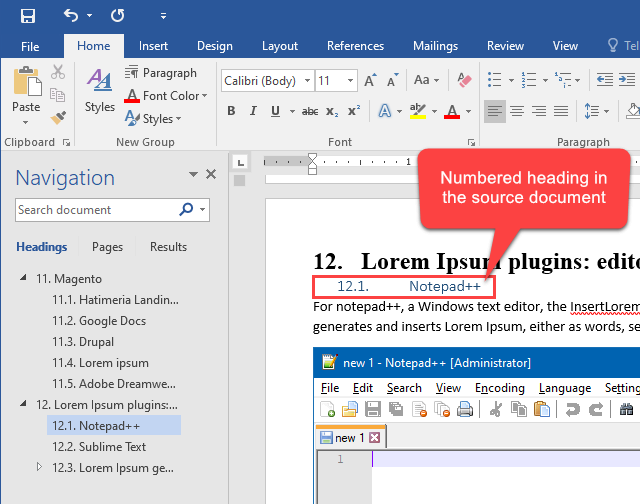Select 12.2. Sublime Text heading
The height and width of the screenshot is (504, 640).
[99, 447]
